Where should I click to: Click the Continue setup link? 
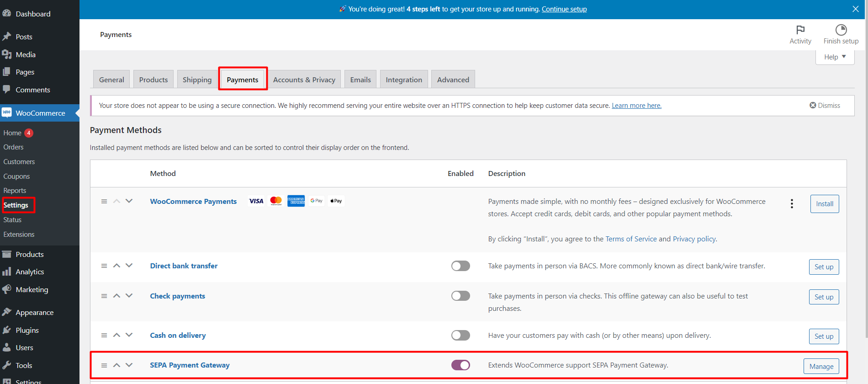564,9
